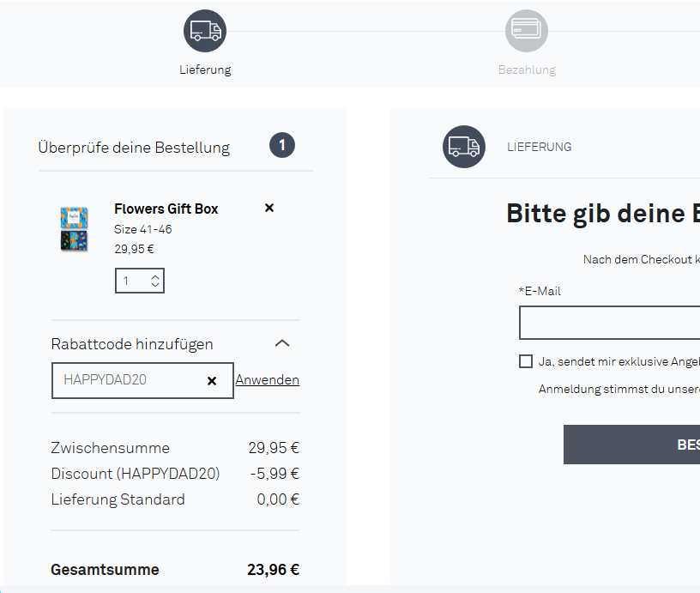Screen dimensions: 700x593
Task: Click the Lieferung truck step icon
Action: click(x=205, y=32)
